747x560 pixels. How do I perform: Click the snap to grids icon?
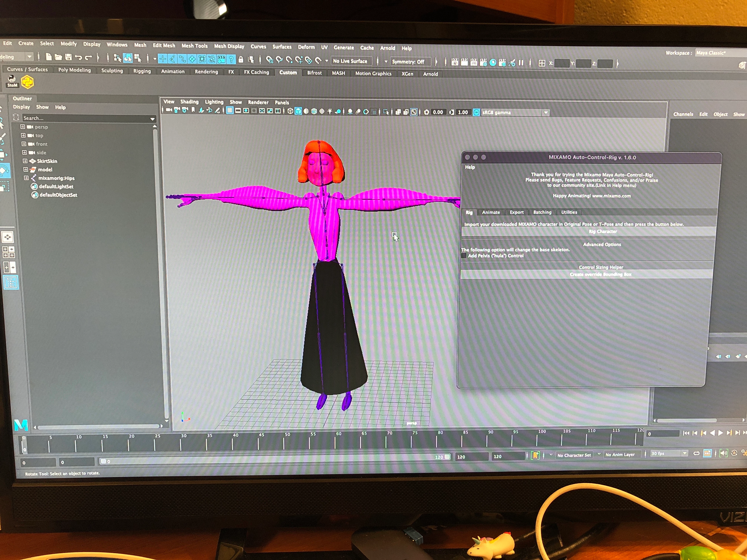pos(270,60)
